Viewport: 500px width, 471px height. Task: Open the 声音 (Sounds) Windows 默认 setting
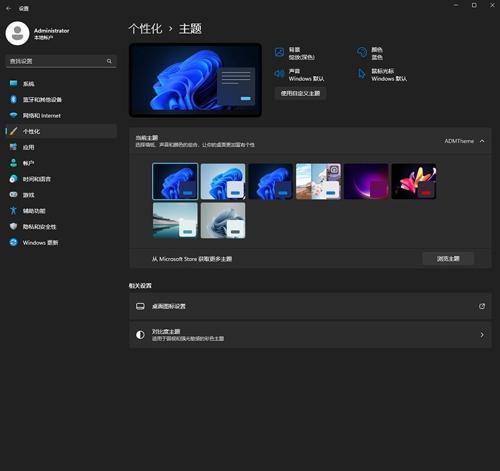[299, 75]
